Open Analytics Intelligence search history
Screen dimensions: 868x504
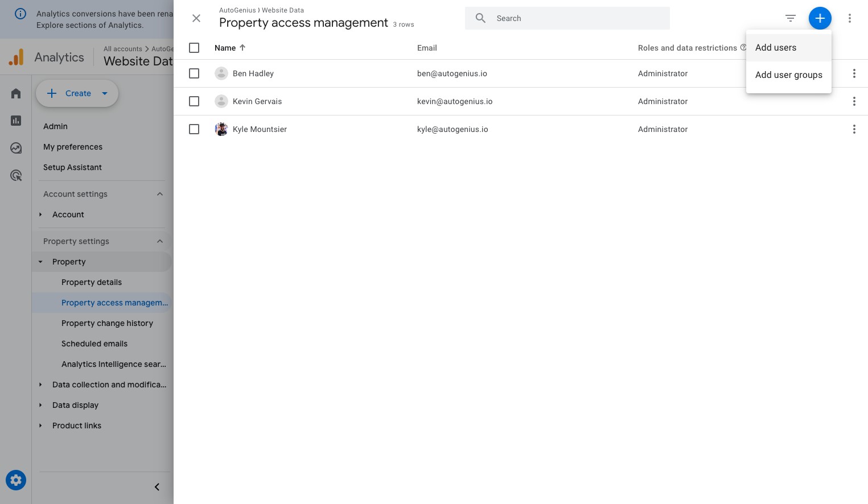click(114, 364)
